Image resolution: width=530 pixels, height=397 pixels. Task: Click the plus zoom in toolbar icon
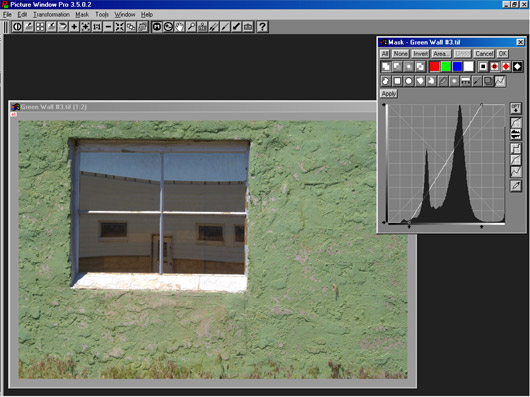pyautogui.click(x=74, y=27)
